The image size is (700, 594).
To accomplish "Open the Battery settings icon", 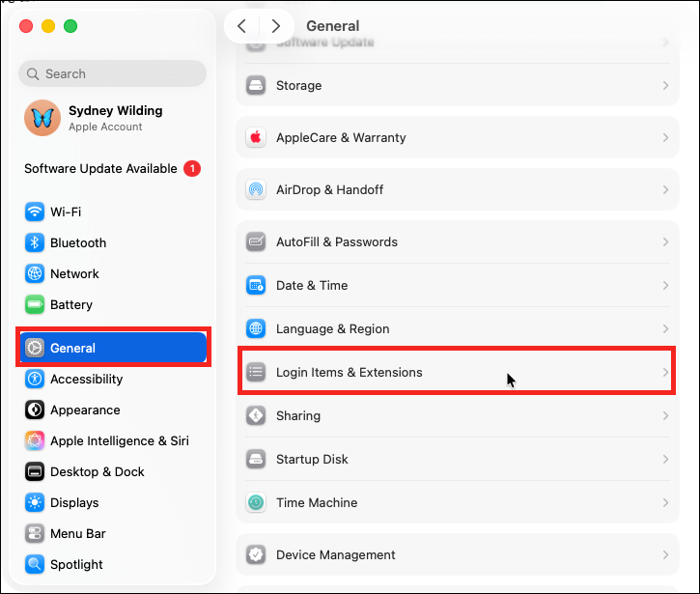I will tap(35, 304).
